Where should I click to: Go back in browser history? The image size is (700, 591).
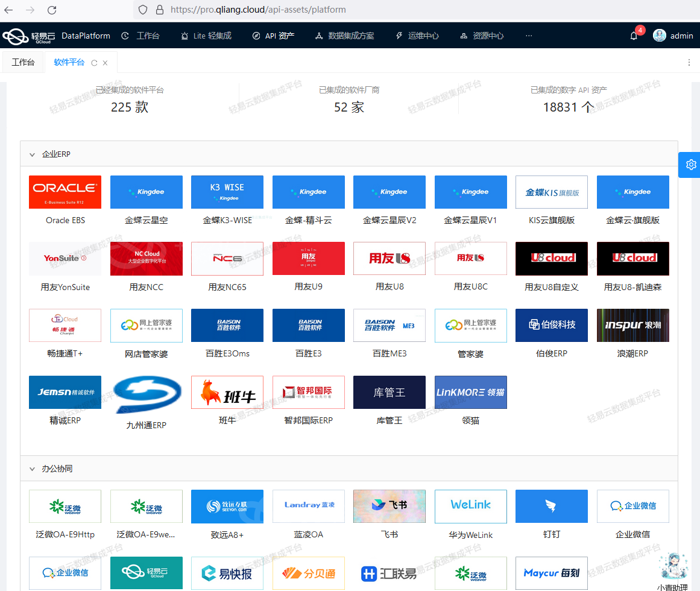[x=8, y=10]
